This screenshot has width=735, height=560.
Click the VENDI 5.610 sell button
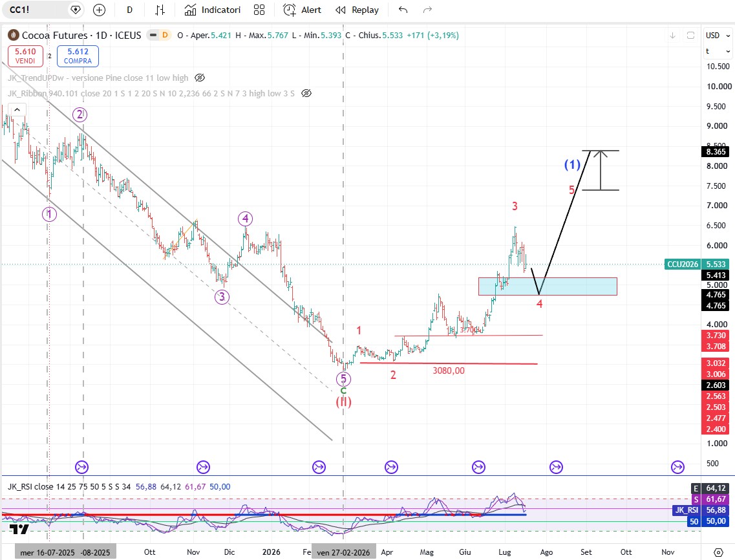[25, 56]
